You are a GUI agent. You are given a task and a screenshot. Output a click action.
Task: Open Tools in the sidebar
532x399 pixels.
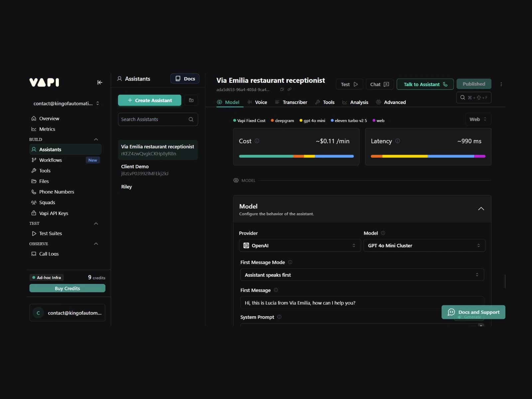tap(65, 171)
